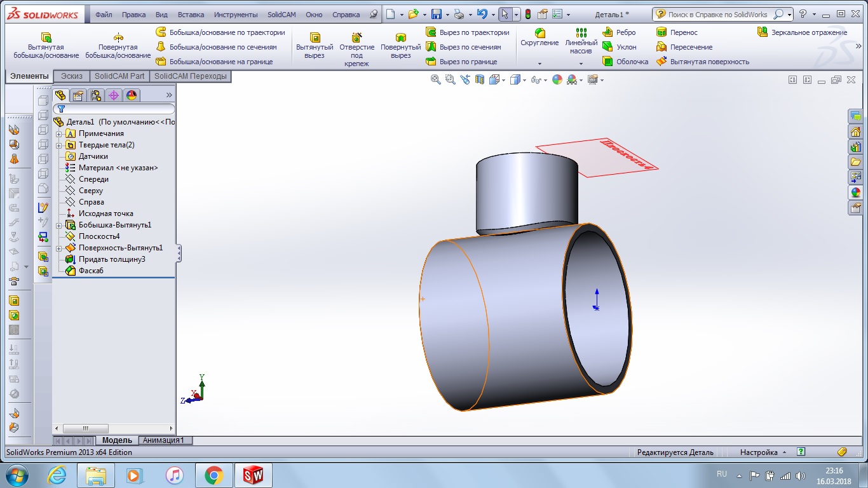Switch to the Эскиз tab
This screenshot has height=488, width=868.
72,76
